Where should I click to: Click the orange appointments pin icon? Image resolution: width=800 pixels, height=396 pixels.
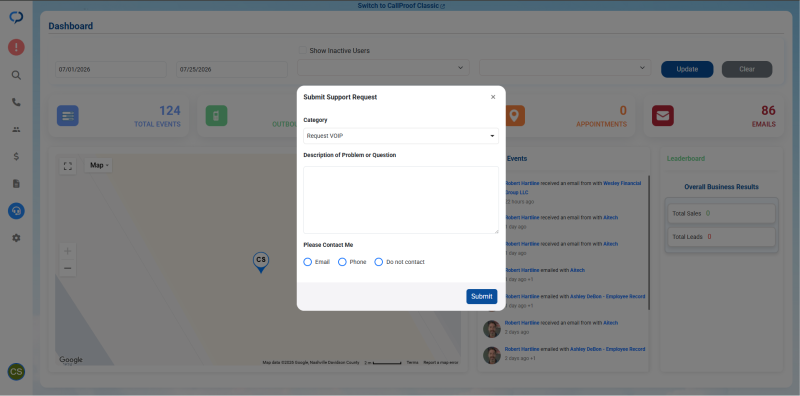[514, 116]
